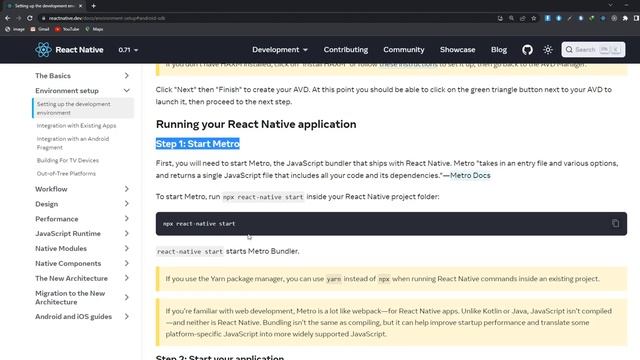Open the Community nav item
Image resolution: width=640 pixels, height=360 pixels.
tap(404, 50)
